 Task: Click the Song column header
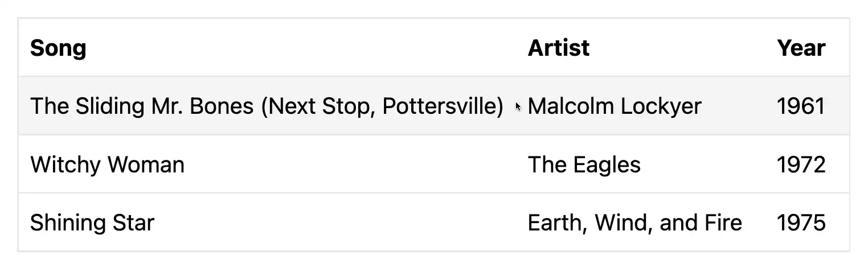coord(58,48)
